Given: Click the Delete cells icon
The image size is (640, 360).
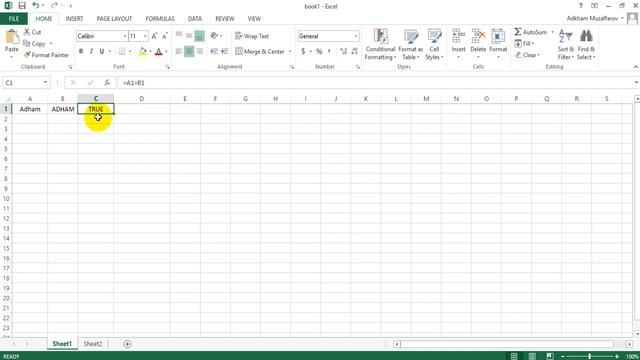Looking at the screenshot, I should [x=478, y=36].
